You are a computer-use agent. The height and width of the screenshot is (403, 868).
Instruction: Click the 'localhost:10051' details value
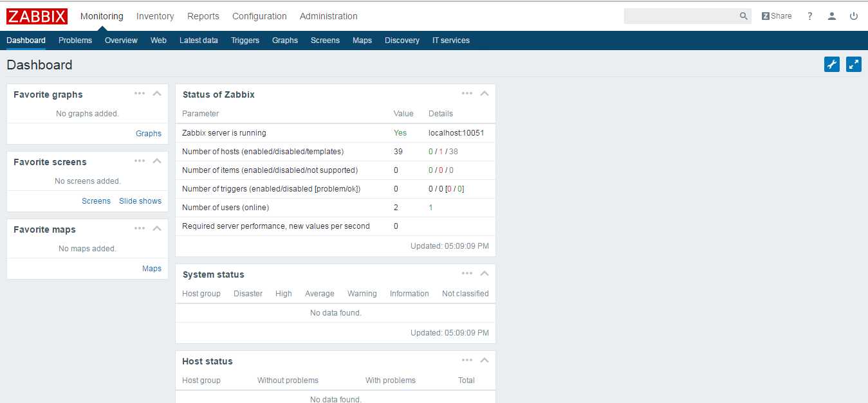click(x=456, y=133)
